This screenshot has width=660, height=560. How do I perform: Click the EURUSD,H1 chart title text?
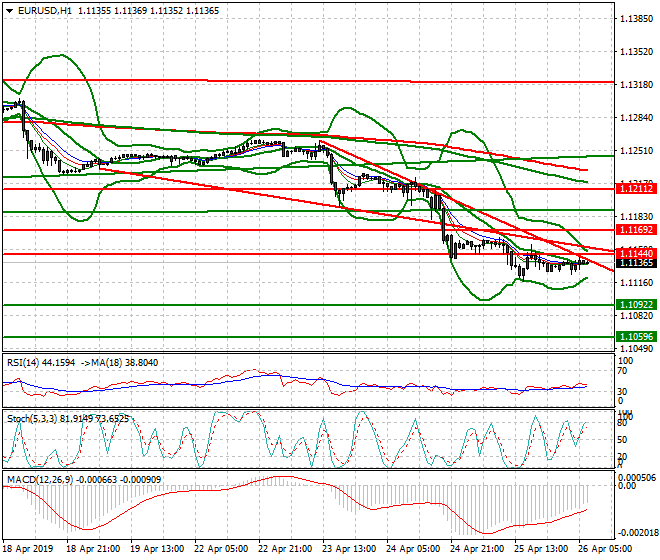45,11
